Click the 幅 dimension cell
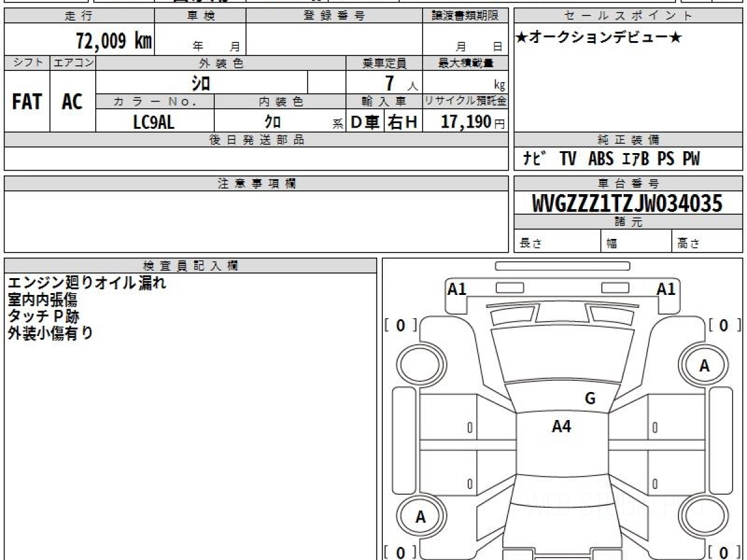This screenshot has height=560, width=747. point(637,241)
